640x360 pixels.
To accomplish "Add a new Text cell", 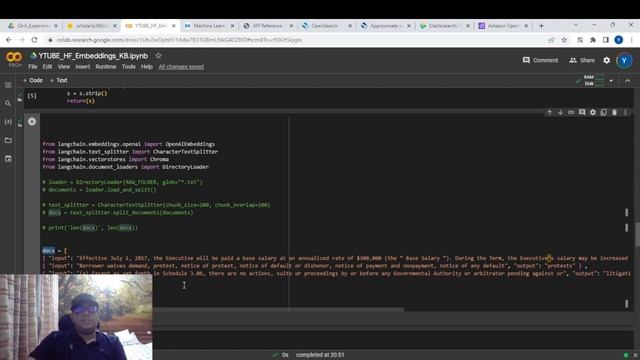I will tap(59, 80).
